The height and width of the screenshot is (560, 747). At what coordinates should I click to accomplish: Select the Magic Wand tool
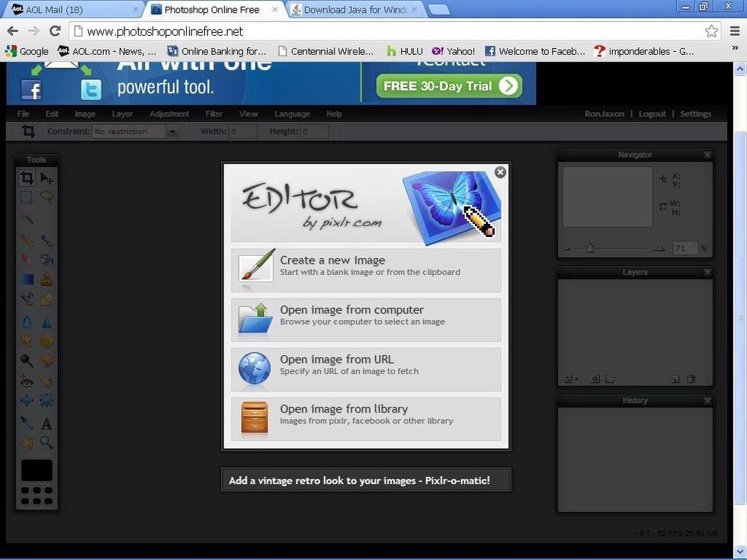point(27,218)
